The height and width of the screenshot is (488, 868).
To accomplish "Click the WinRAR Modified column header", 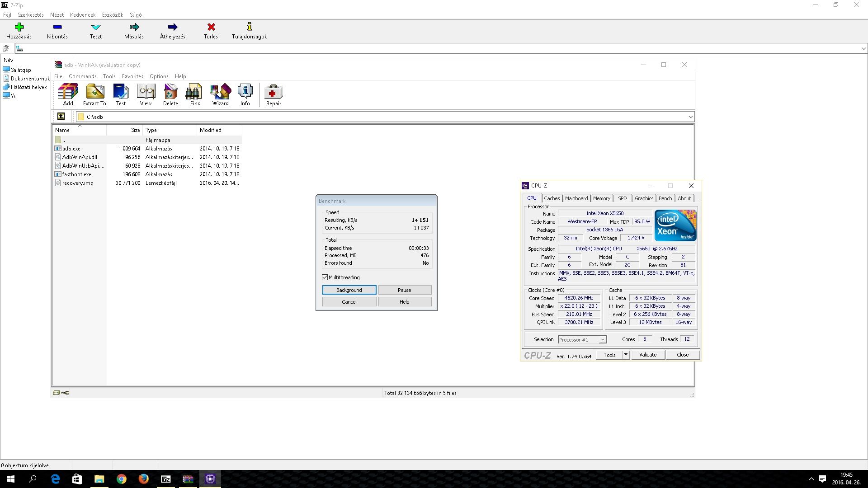I will (219, 130).
